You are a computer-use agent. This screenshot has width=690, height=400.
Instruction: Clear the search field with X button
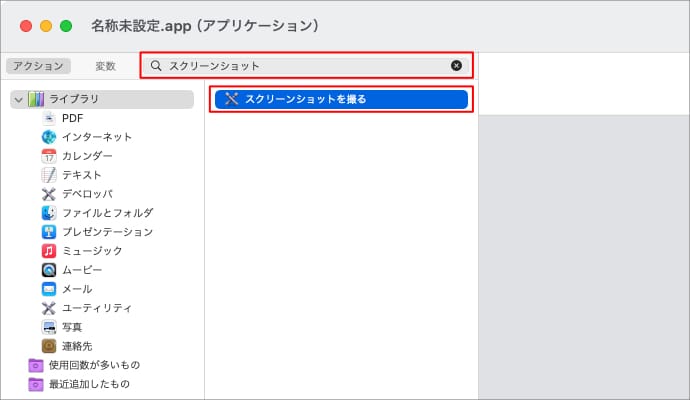pos(457,66)
